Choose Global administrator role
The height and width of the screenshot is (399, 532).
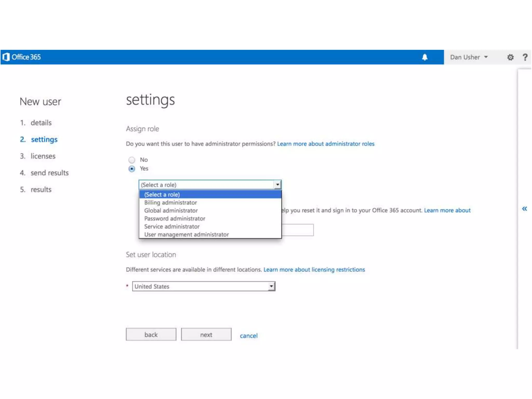[171, 211]
